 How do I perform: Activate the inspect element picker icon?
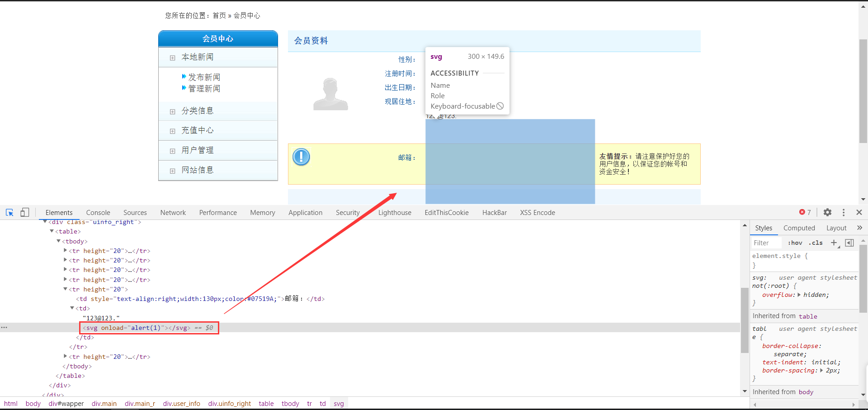pyautogui.click(x=9, y=212)
